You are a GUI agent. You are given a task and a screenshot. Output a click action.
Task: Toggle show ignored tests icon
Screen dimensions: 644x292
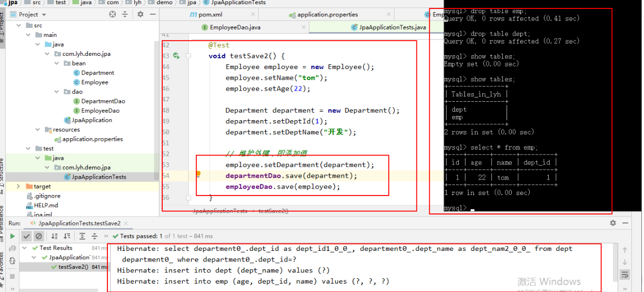point(38,236)
